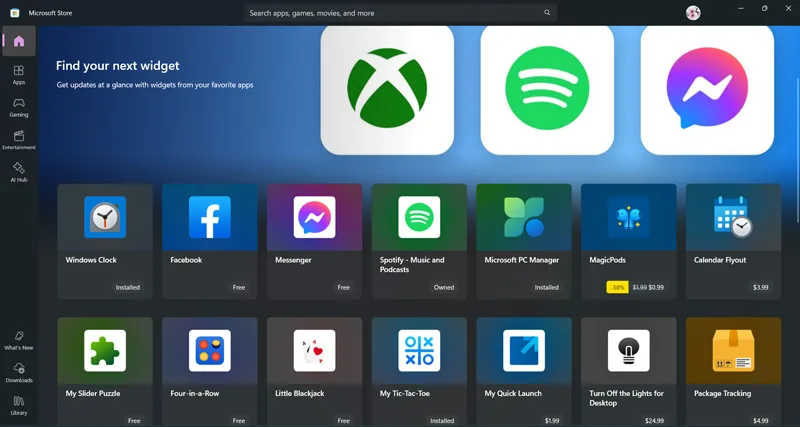Click the -50% discount badge on MagicPods

pos(617,287)
